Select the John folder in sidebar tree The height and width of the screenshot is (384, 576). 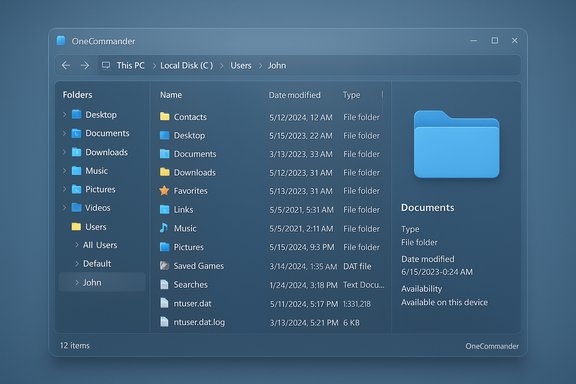pyautogui.click(x=102, y=282)
